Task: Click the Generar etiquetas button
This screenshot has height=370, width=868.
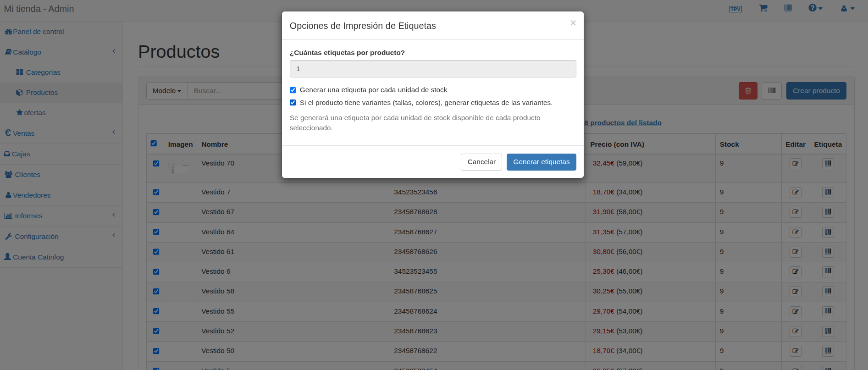Action: click(541, 162)
